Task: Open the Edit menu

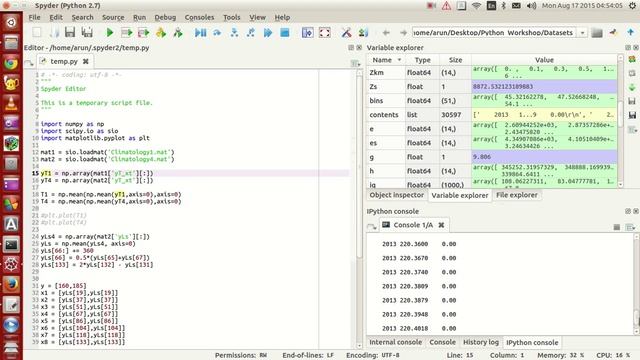Action: point(56,18)
